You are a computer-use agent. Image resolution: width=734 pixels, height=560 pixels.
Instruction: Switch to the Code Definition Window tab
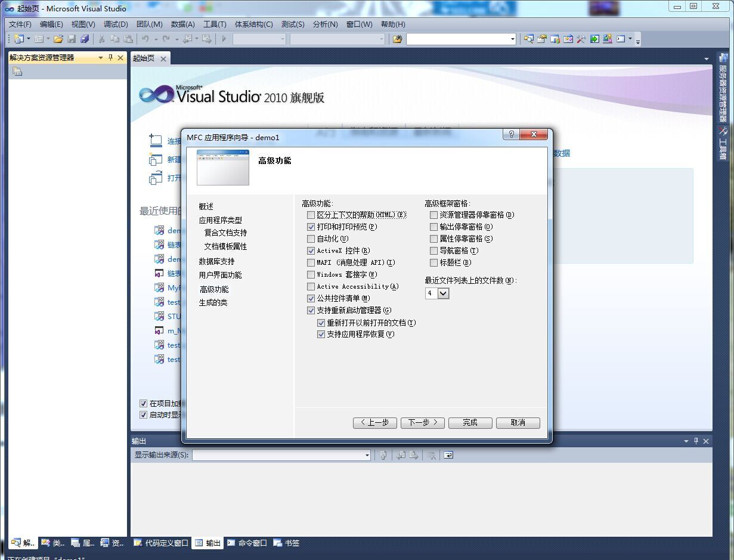point(161,543)
